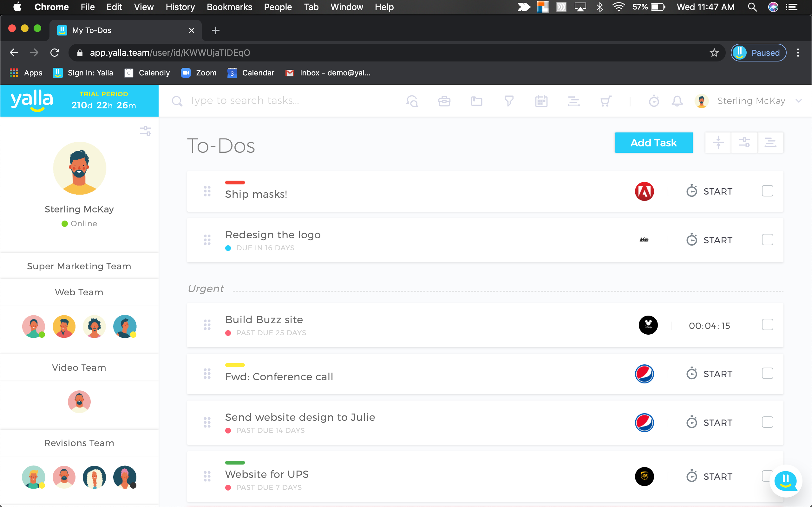Click the timer stopwatch icon in header
This screenshot has height=507, width=812.
654,101
